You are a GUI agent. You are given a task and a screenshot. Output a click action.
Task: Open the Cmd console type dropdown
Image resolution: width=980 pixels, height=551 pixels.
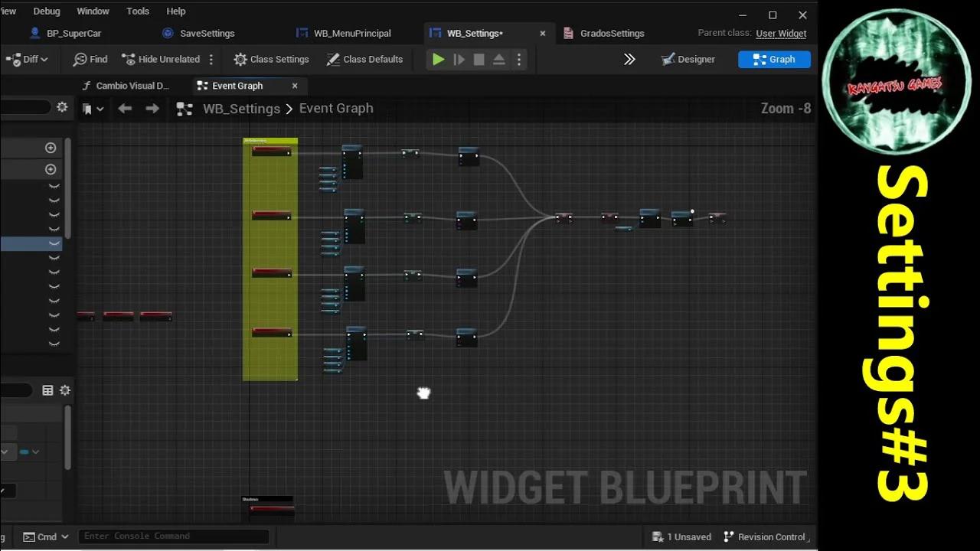(x=44, y=536)
